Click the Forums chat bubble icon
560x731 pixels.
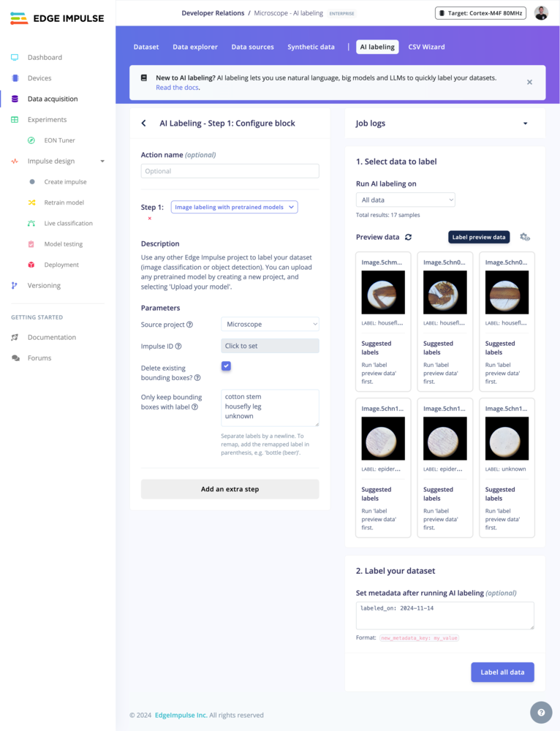[x=15, y=358]
